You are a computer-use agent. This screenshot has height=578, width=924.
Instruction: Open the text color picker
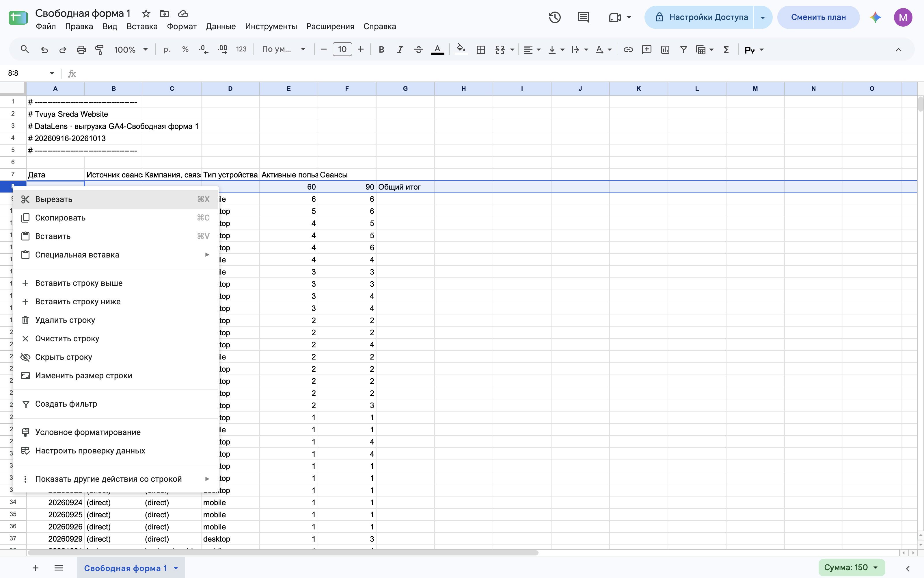click(437, 50)
